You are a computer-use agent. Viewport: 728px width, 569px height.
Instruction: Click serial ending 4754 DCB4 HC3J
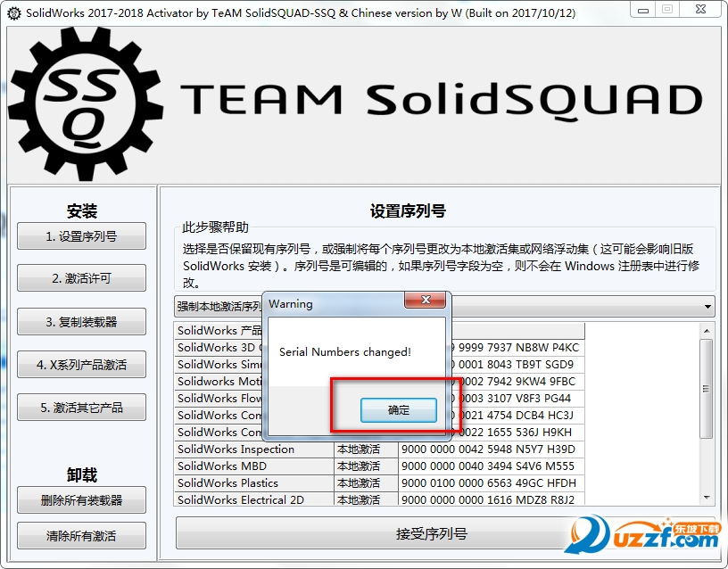coord(517,415)
